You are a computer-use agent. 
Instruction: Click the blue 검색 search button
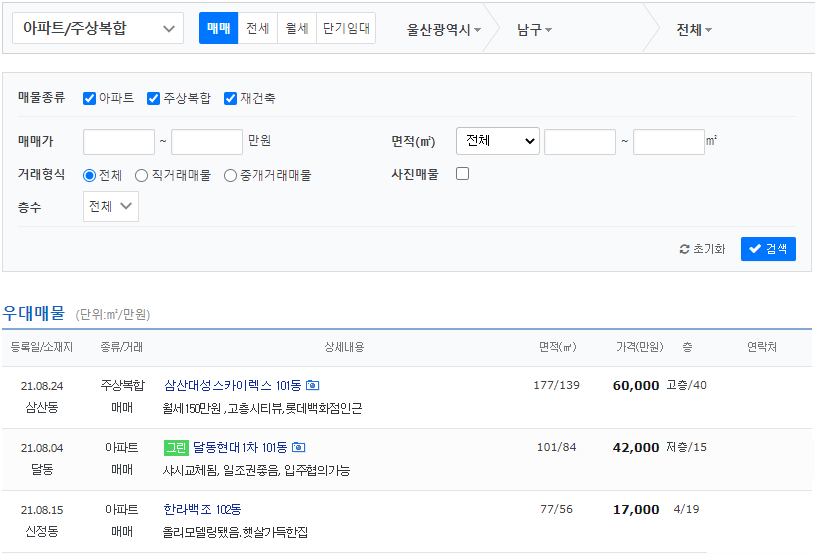click(768, 249)
